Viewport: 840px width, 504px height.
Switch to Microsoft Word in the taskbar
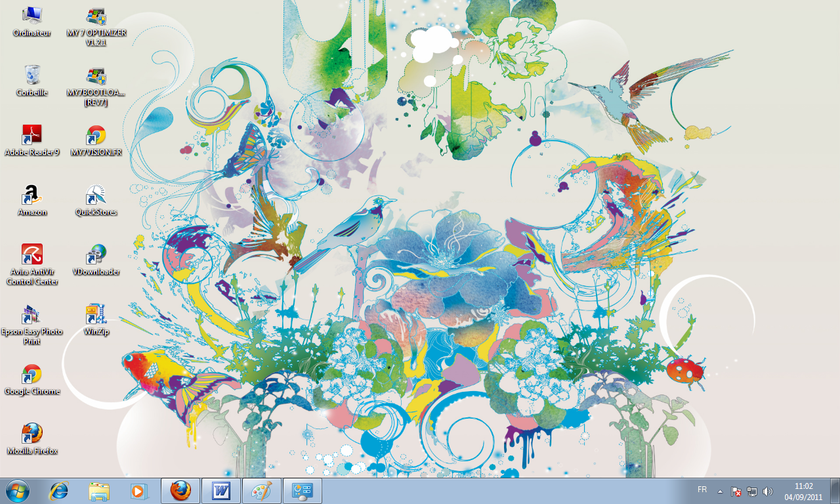tap(221, 491)
